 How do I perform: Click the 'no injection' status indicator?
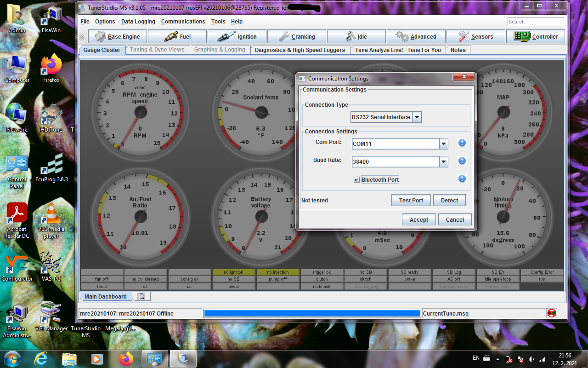(x=277, y=272)
